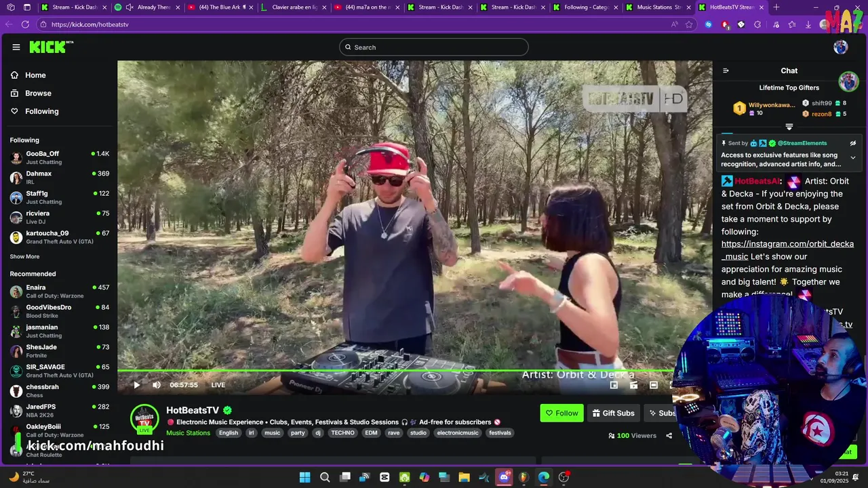Open browser downloads icon

pos(808,24)
